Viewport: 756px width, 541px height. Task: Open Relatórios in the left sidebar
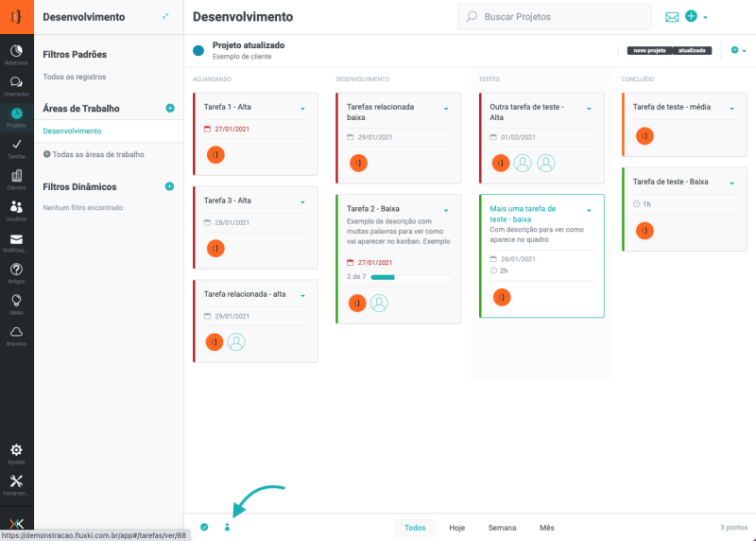pyautogui.click(x=16, y=53)
